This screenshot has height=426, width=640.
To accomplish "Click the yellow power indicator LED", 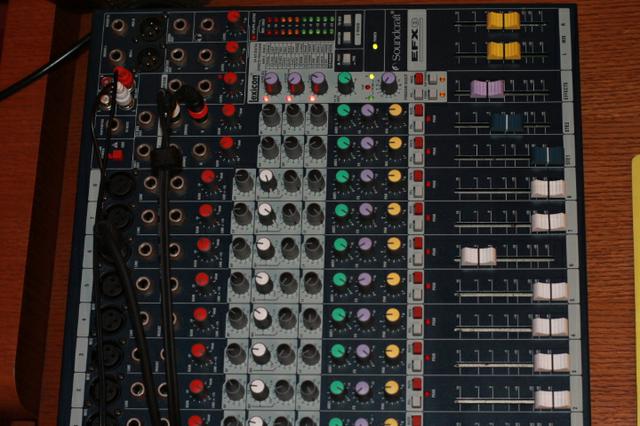I will point(374,47).
